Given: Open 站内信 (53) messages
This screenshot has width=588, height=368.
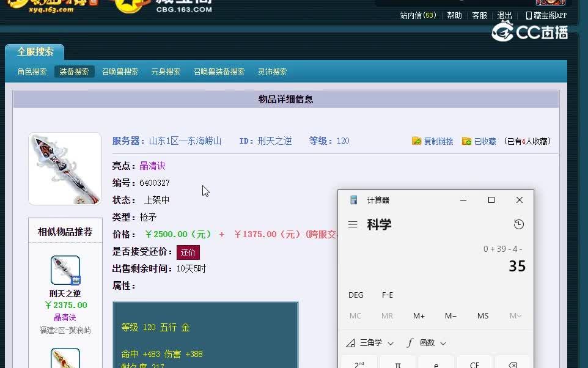Looking at the screenshot, I should click(x=418, y=15).
